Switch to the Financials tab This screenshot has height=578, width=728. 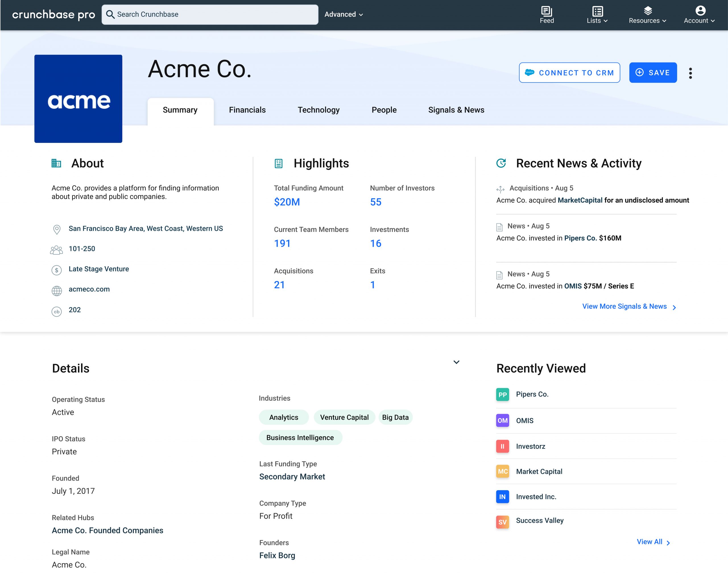tap(248, 110)
